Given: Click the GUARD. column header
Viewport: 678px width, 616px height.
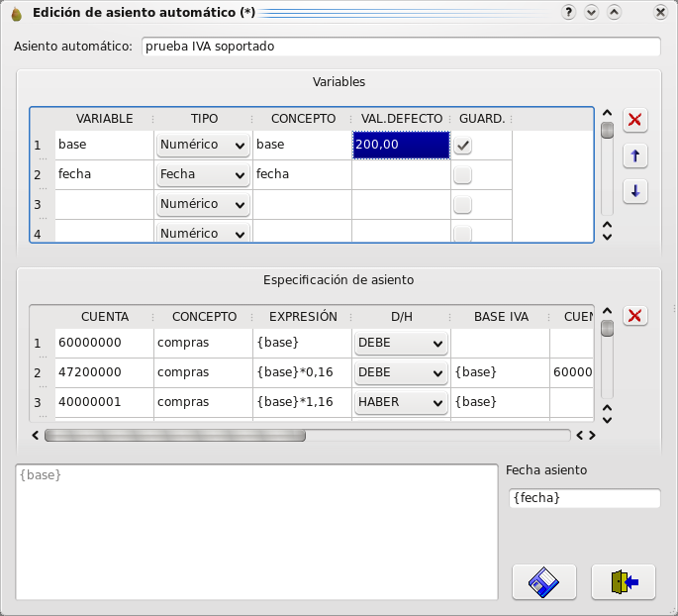Looking at the screenshot, I should click(x=482, y=119).
